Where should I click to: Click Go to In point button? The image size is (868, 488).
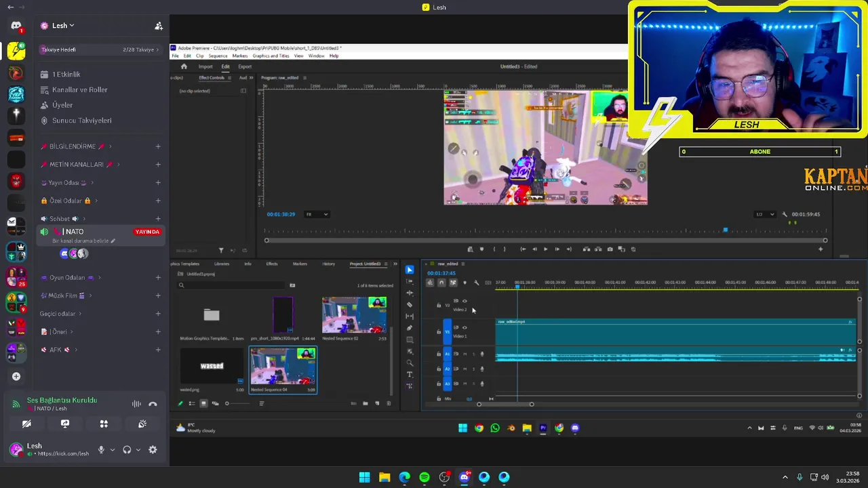523,249
